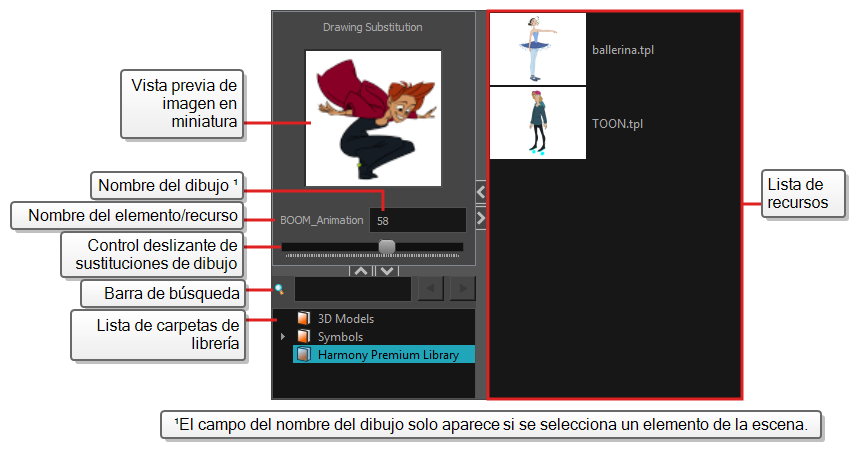This screenshot has height=454, width=861.
Task: Click the drawing substitution slider handle
Action: (x=387, y=246)
